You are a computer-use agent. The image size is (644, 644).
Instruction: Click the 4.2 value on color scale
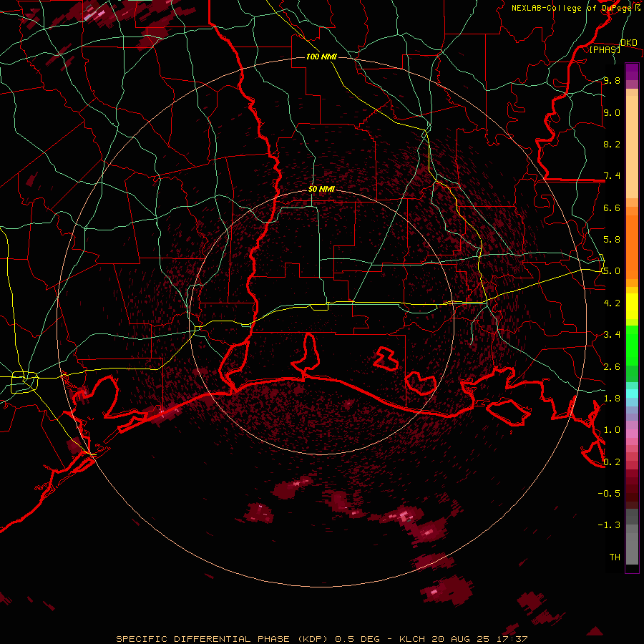pyautogui.click(x=612, y=303)
